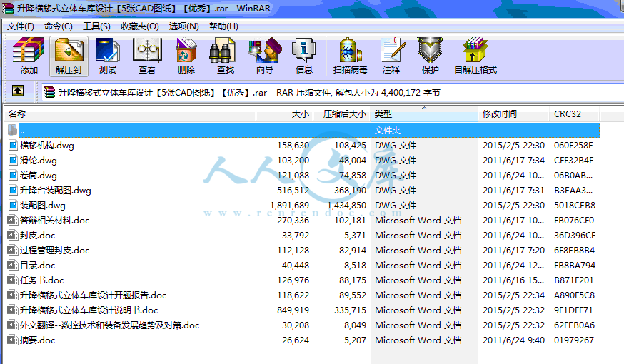The width and height of the screenshot is (624, 364).
Task: Open the 选项(N) menu
Action: pos(184,26)
